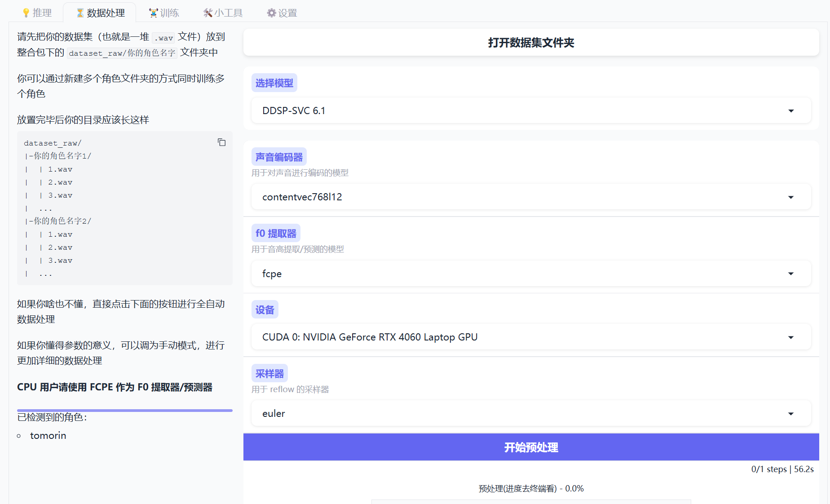Open the 设备 CUDA device dropdown
Image resolution: width=830 pixels, height=504 pixels.
(791, 337)
